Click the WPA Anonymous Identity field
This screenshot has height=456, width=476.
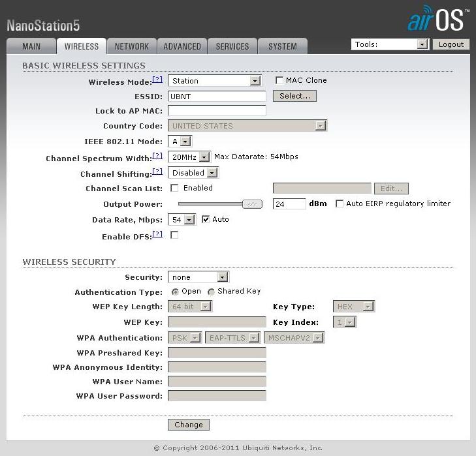(217, 367)
